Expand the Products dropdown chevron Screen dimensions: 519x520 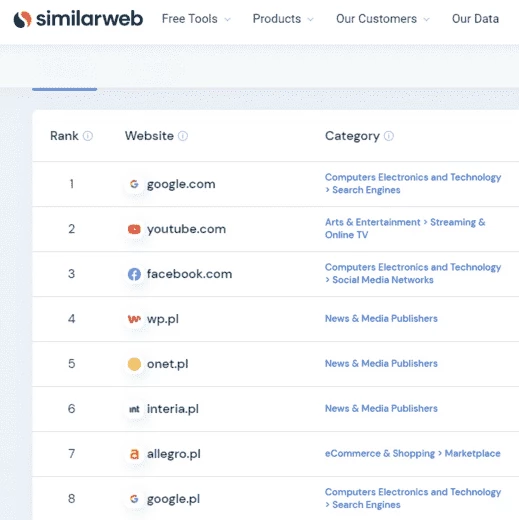click(310, 19)
